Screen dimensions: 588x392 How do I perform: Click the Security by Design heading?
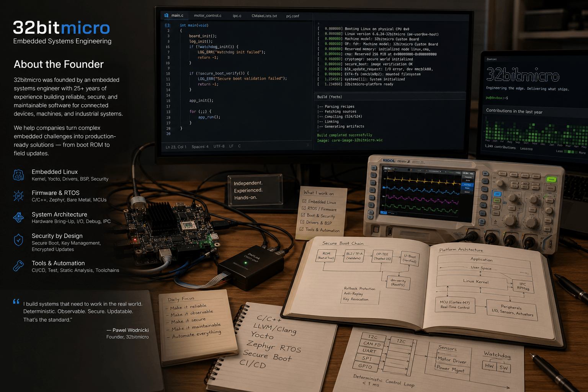(57, 236)
